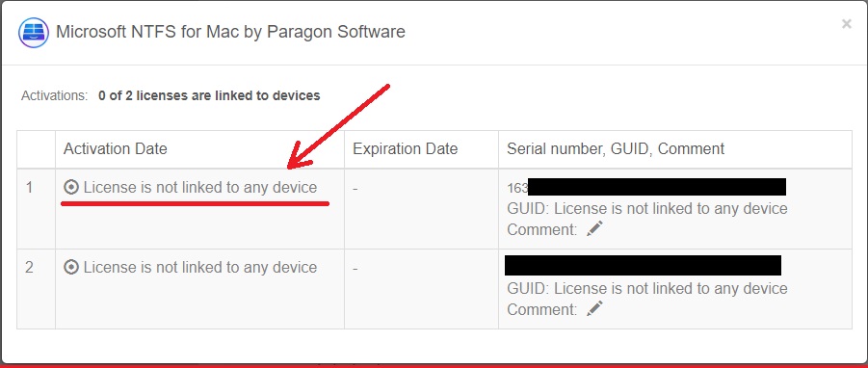Image resolution: width=868 pixels, height=368 pixels.
Task: Select the radio icon in row 1
Action: coord(71,188)
